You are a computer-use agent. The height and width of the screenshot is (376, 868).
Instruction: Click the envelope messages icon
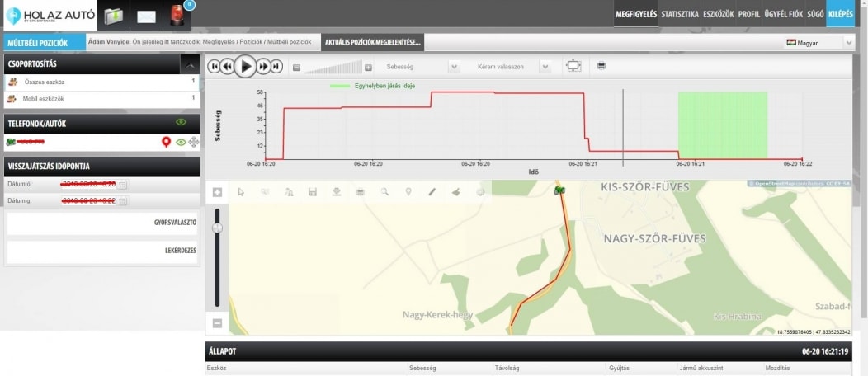pos(146,15)
